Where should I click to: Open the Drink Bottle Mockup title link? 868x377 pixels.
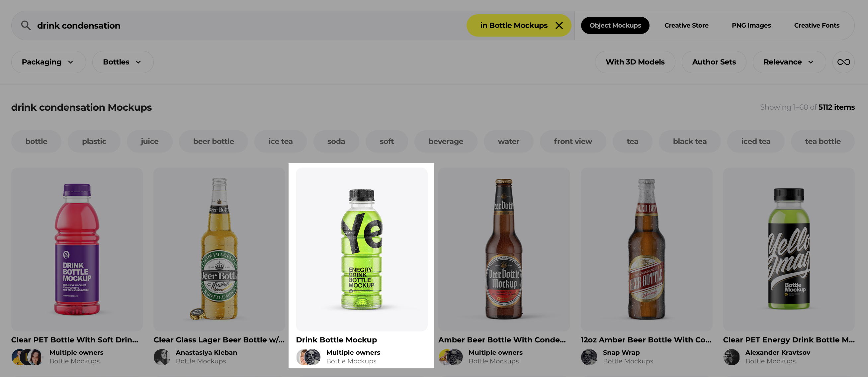coord(336,339)
